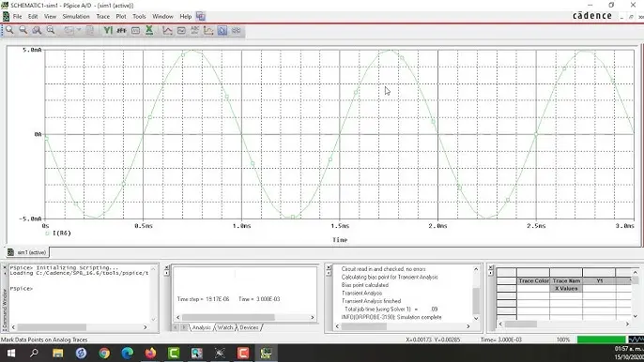This screenshot has width=644, height=362.
Task: Open the Edit menu
Action: (33, 17)
